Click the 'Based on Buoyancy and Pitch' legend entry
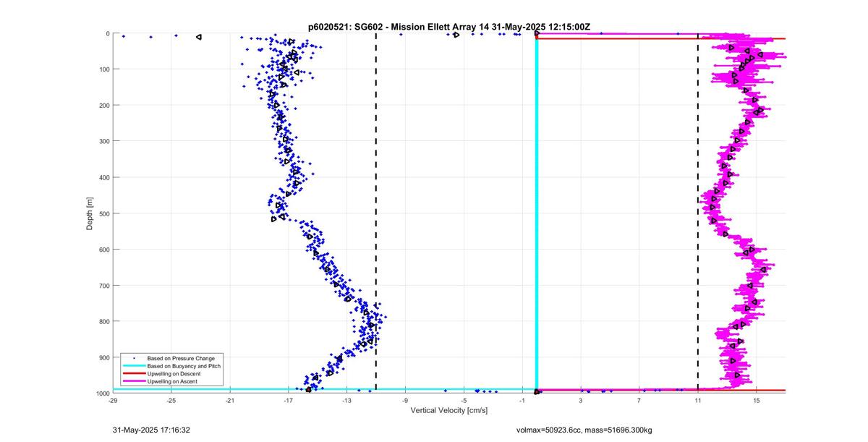Viewport: 868px width, 442px height. [x=184, y=366]
